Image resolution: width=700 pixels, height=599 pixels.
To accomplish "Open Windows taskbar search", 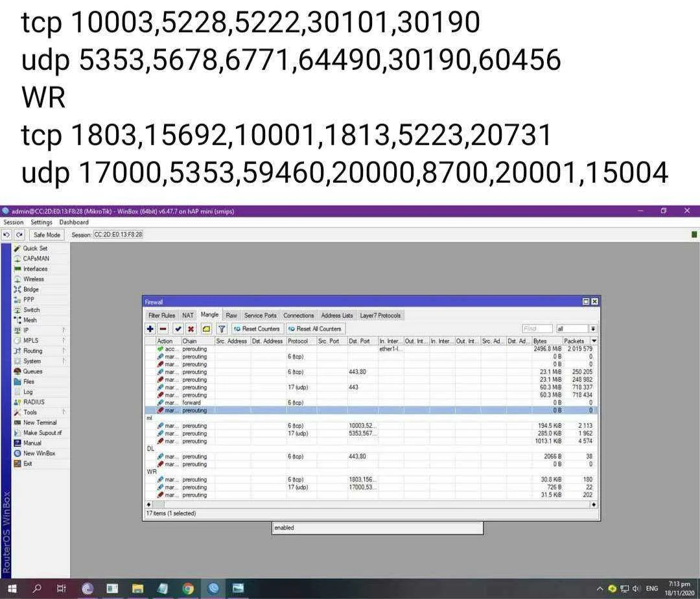I will (x=36, y=588).
